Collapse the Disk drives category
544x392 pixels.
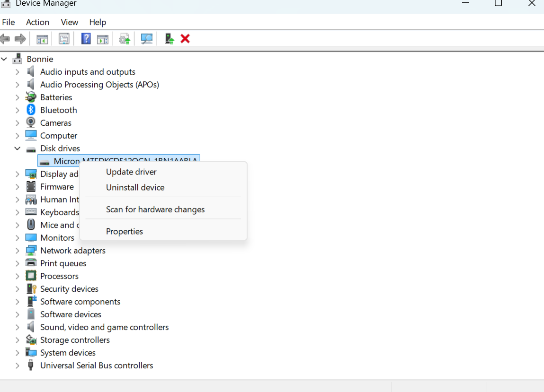pyautogui.click(x=18, y=148)
